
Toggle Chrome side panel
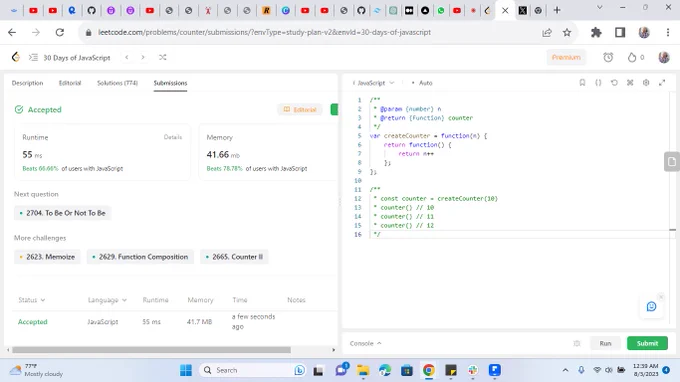pos(620,33)
